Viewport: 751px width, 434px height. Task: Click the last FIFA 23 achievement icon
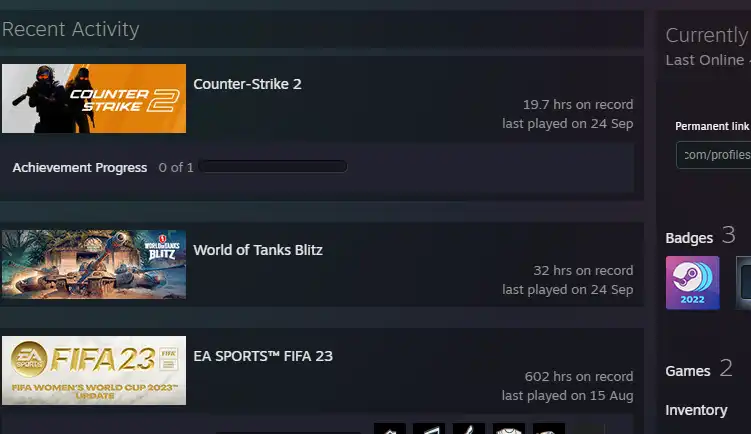tap(549, 428)
